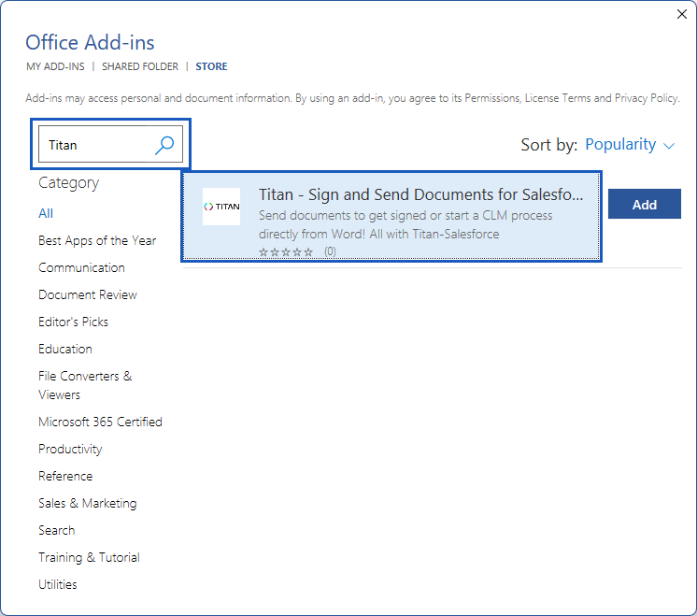Filter by Best Apps of the Year

tap(97, 240)
